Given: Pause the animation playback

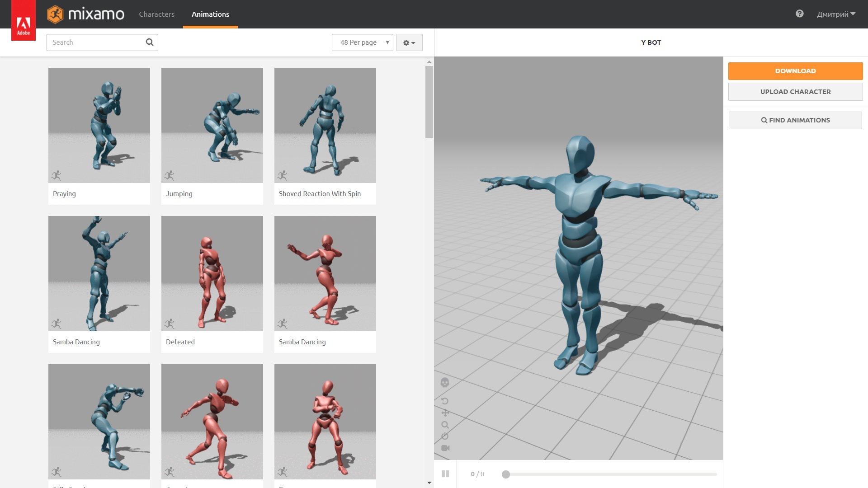Looking at the screenshot, I should pyautogui.click(x=445, y=474).
